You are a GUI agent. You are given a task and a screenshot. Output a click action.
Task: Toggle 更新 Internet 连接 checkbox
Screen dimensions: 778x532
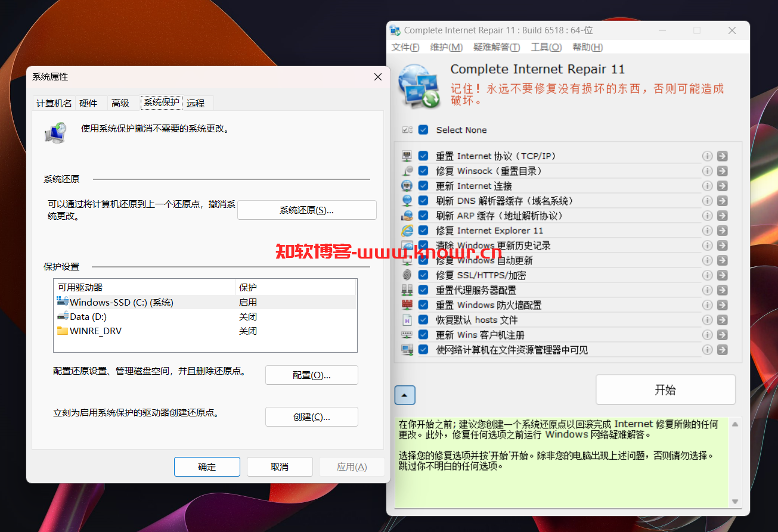coord(423,186)
